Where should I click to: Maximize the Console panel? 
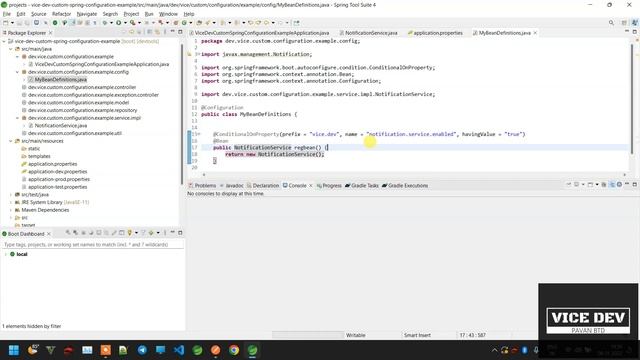click(x=635, y=185)
